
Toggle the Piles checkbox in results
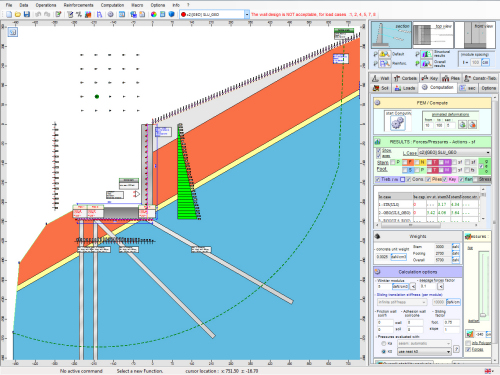tap(428, 179)
